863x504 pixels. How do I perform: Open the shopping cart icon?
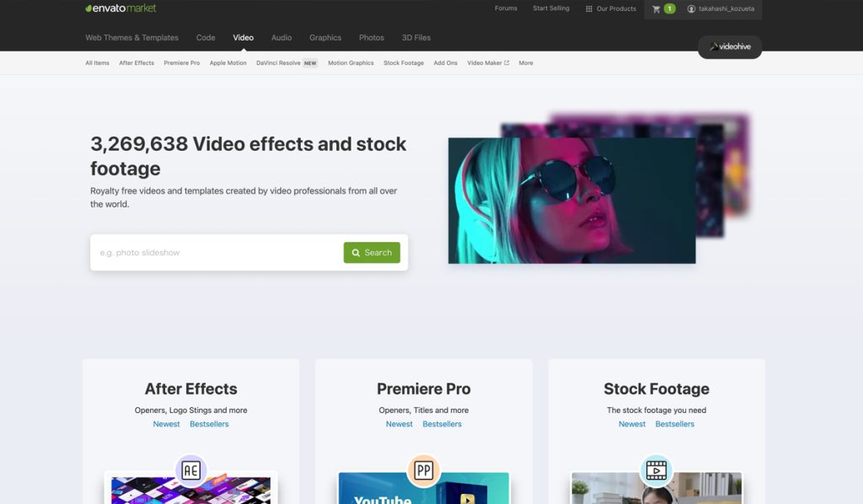tap(656, 8)
